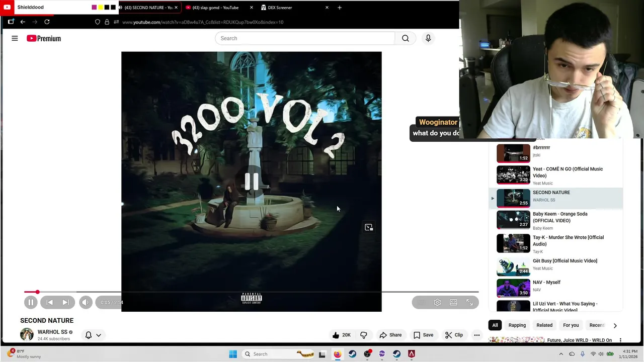Image resolution: width=644 pixels, height=362 pixels.
Task: Open the YouTube hamburger guide menu
Action: (x=15, y=38)
